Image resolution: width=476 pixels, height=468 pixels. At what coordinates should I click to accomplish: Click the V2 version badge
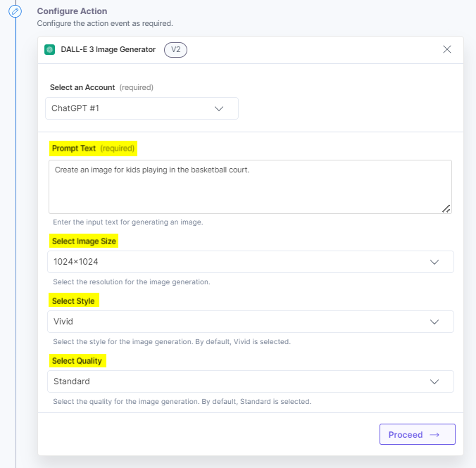(x=176, y=50)
